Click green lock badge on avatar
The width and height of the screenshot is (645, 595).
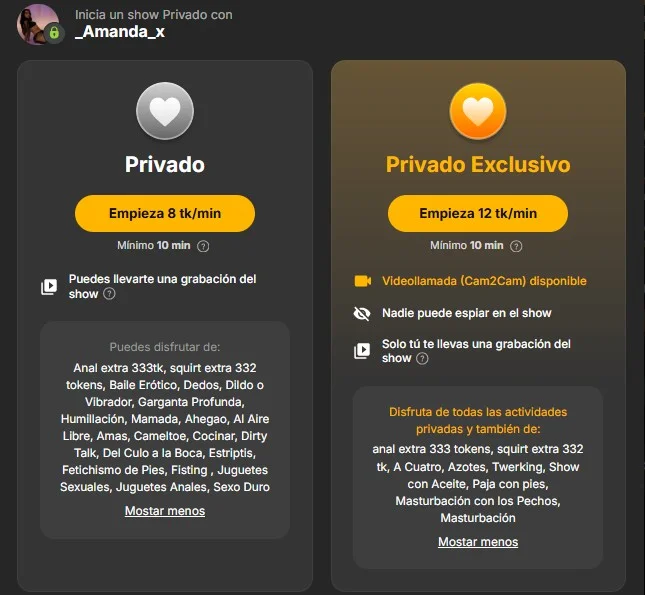pyautogui.click(x=54, y=33)
